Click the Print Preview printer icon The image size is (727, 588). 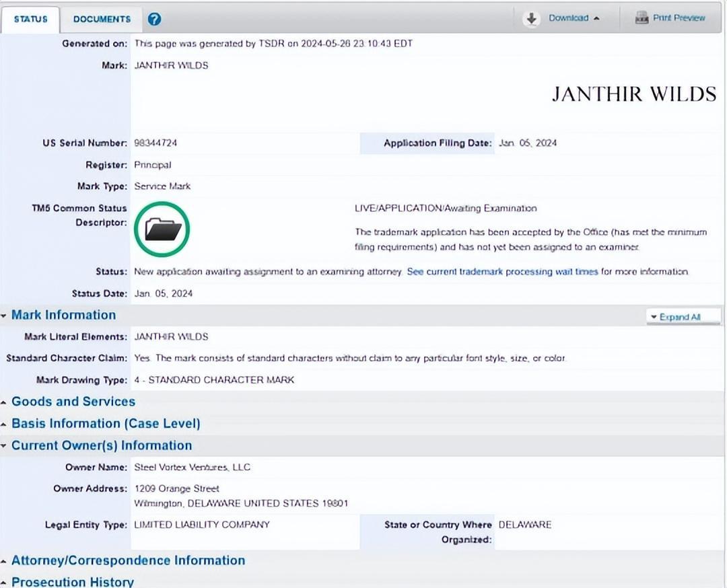tap(642, 18)
